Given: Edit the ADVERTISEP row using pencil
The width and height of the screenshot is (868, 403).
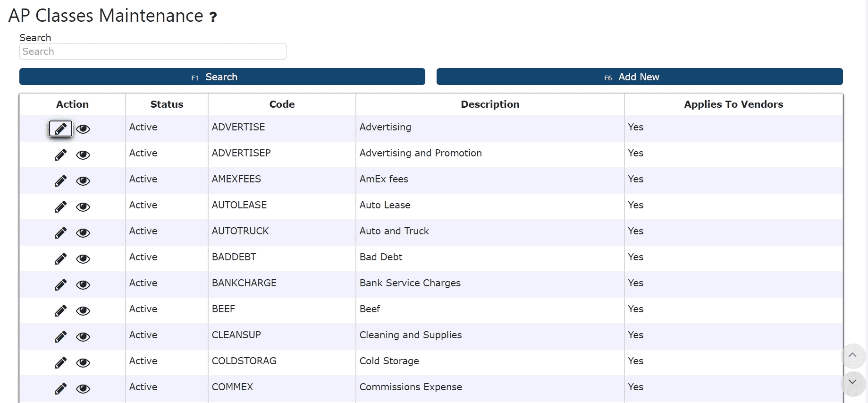Looking at the screenshot, I should (x=60, y=155).
